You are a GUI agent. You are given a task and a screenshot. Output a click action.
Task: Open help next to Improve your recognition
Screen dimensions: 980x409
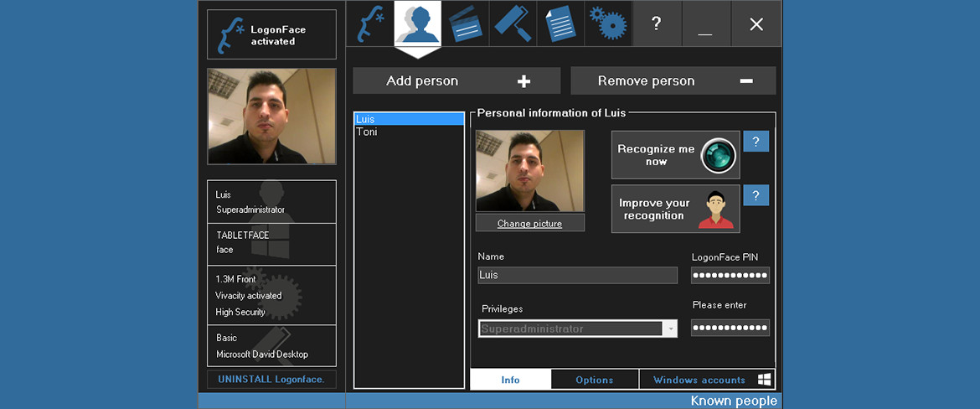(756, 195)
